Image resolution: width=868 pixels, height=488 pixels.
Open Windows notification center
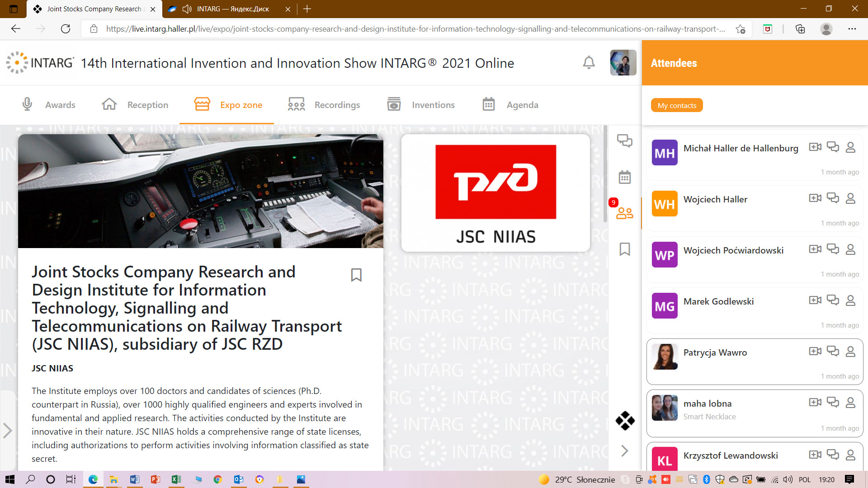pyautogui.click(x=849, y=479)
